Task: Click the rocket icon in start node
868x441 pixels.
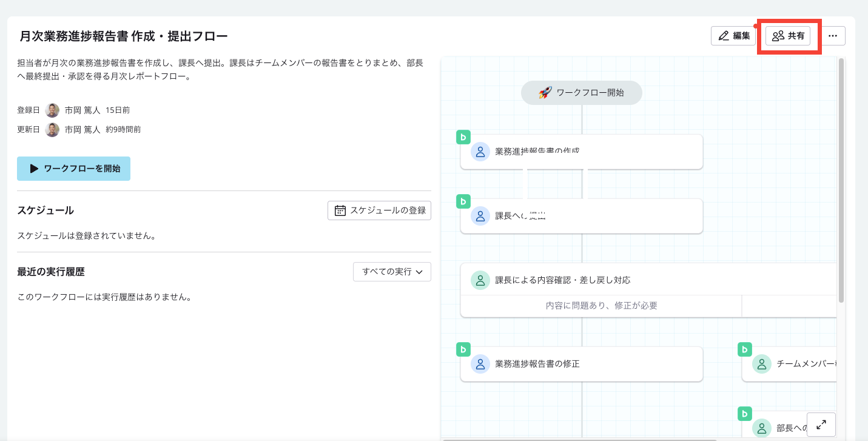Action: (x=545, y=93)
